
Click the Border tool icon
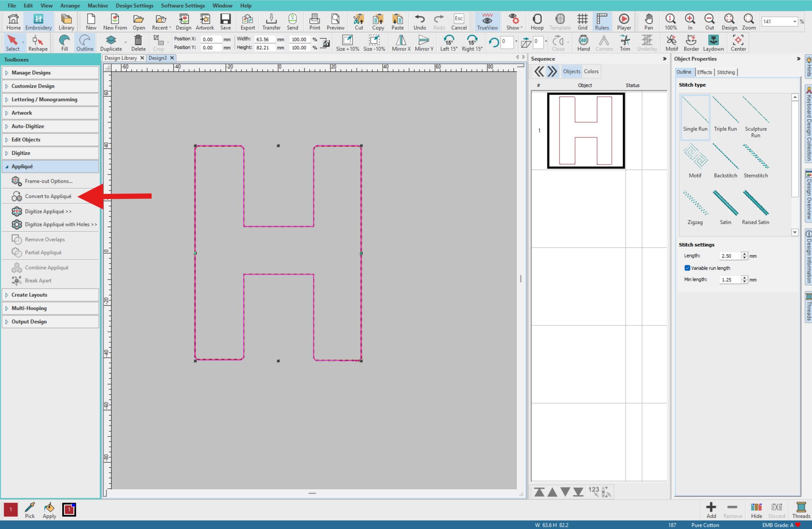point(691,43)
